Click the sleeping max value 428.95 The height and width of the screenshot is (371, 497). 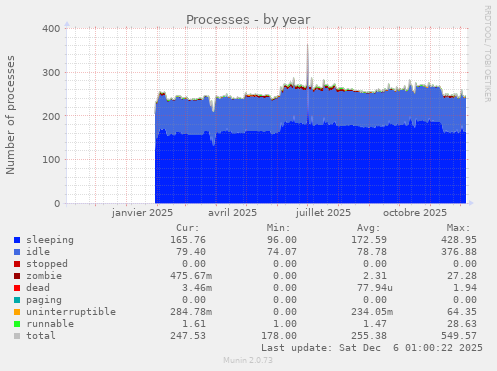pos(459,240)
